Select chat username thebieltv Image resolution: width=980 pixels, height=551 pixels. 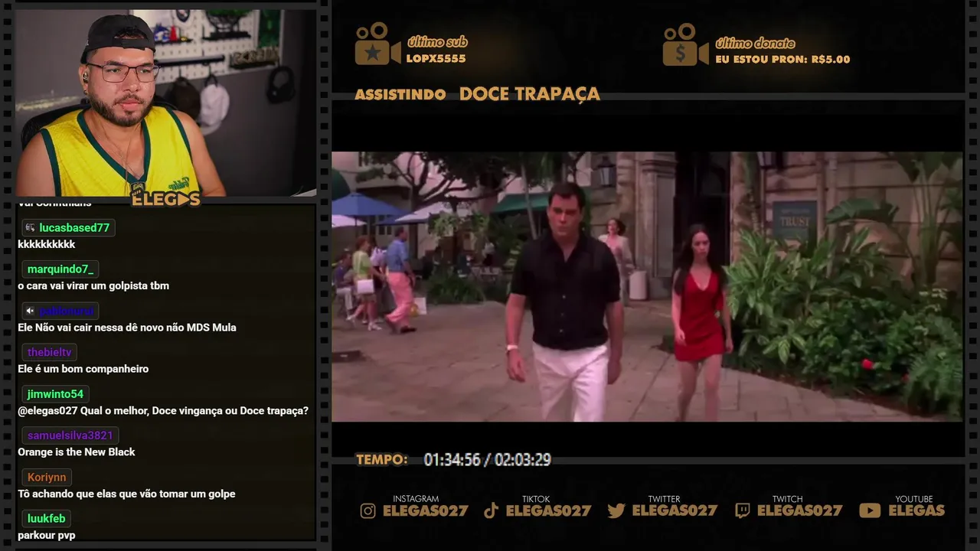49,353
